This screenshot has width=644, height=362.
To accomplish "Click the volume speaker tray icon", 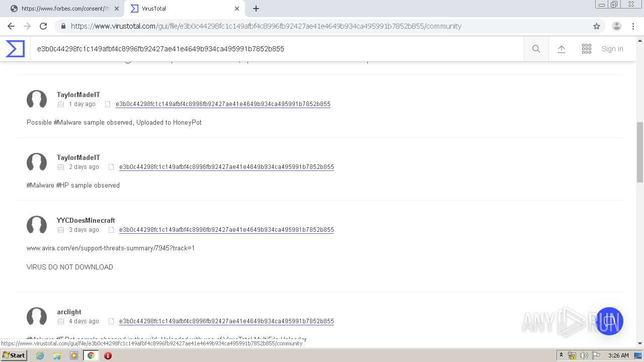I will pos(584,355).
